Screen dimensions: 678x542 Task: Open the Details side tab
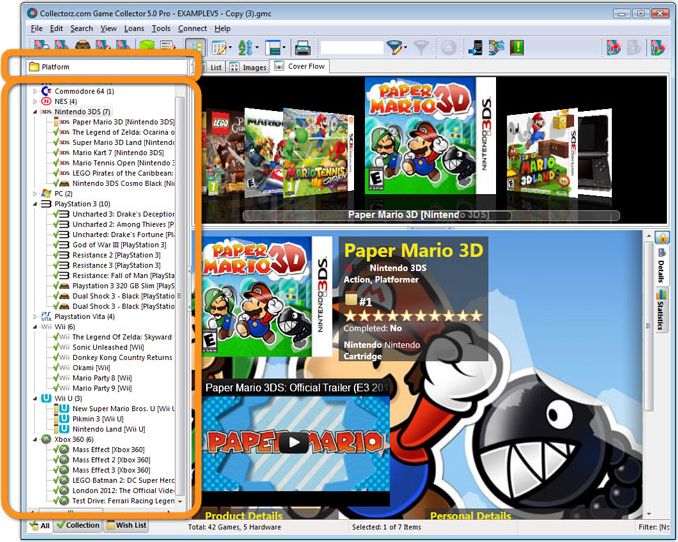pyautogui.click(x=661, y=265)
